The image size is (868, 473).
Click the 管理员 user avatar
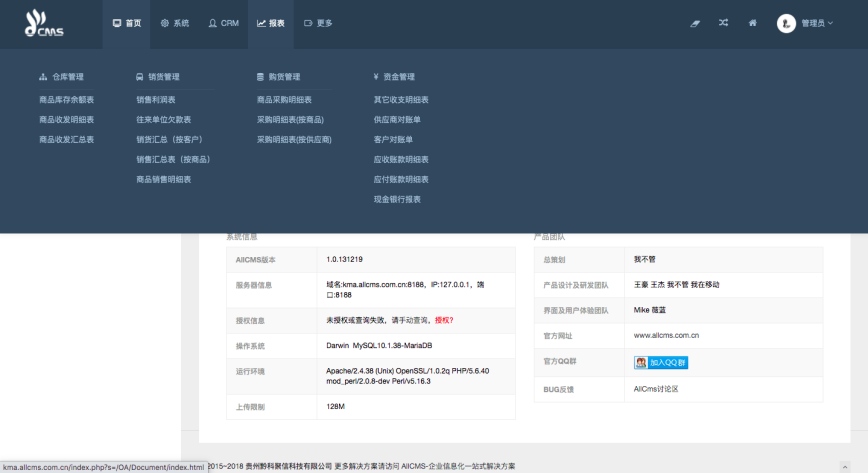(x=786, y=23)
